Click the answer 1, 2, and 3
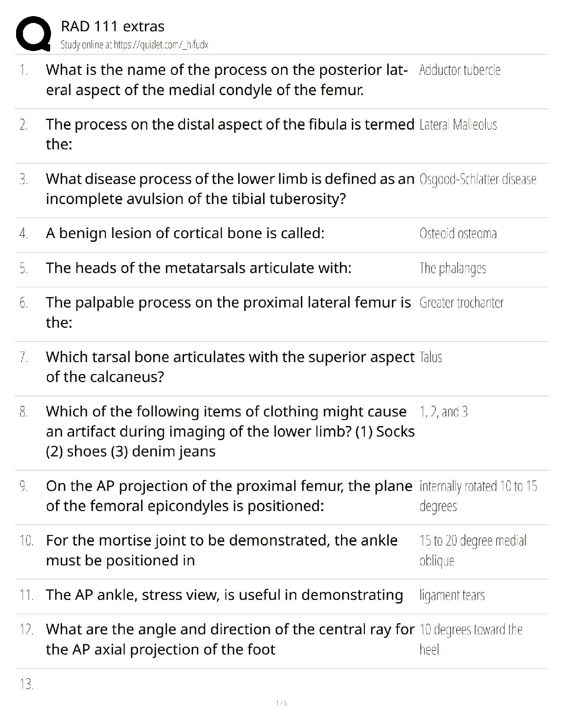563x728 pixels. point(443,411)
